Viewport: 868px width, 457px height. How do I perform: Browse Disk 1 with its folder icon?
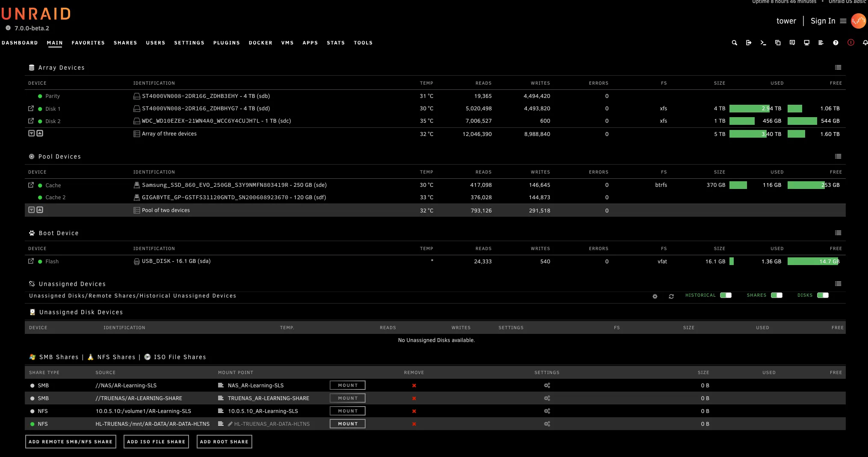[x=31, y=109]
